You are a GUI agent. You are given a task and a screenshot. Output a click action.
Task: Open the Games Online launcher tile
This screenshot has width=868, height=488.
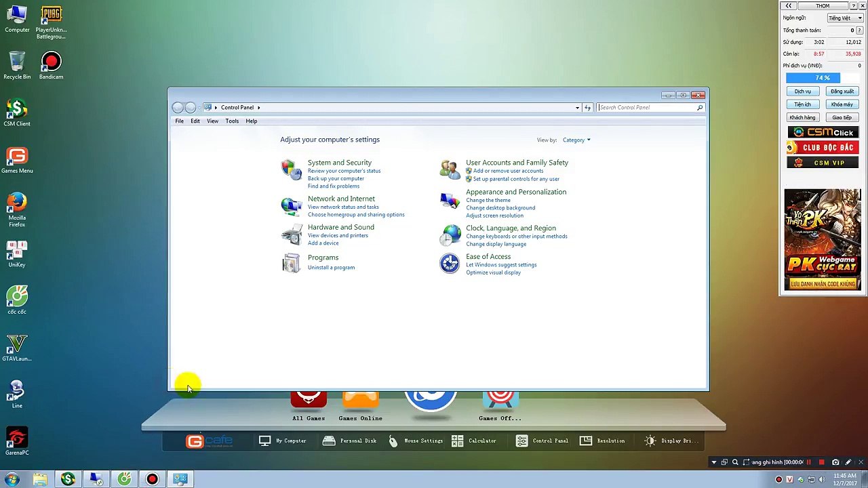(x=360, y=407)
